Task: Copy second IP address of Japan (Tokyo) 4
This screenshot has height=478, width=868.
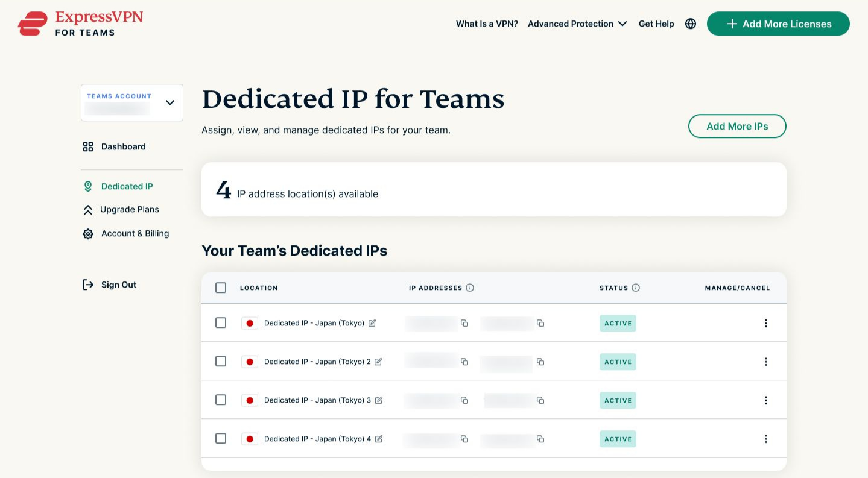Action: tap(540, 439)
